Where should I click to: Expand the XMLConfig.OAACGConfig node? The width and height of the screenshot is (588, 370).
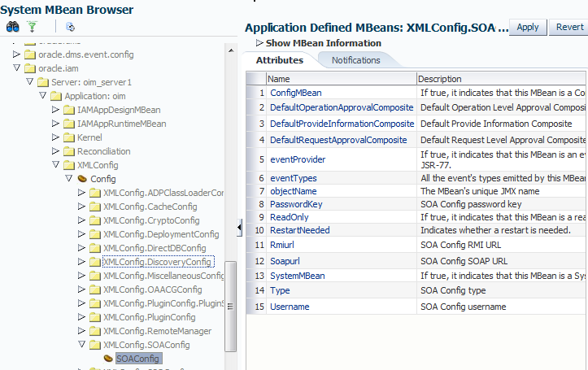(81, 289)
